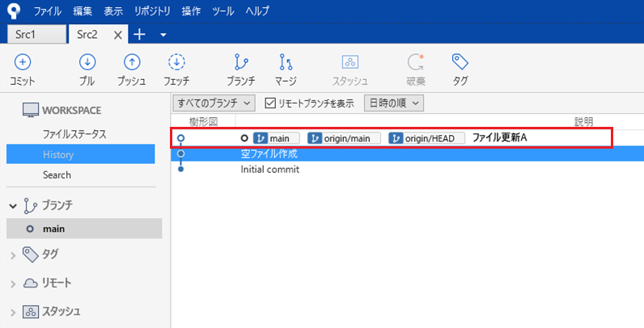Open the 操作 menu
Image resolution: width=644 pixels, height=328 pixels.
tap(191, 11)
